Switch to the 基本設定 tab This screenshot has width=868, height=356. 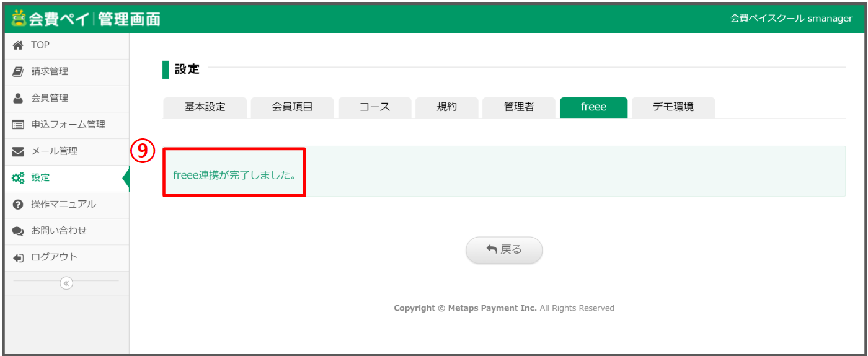coord(205,107)
